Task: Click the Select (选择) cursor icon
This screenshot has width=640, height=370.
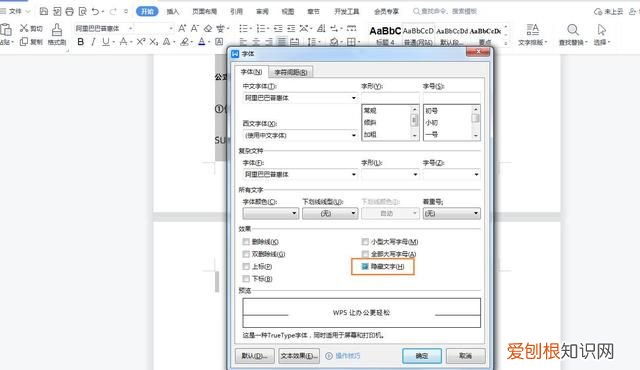Action: pyautogui.click(x=602, y=30)
